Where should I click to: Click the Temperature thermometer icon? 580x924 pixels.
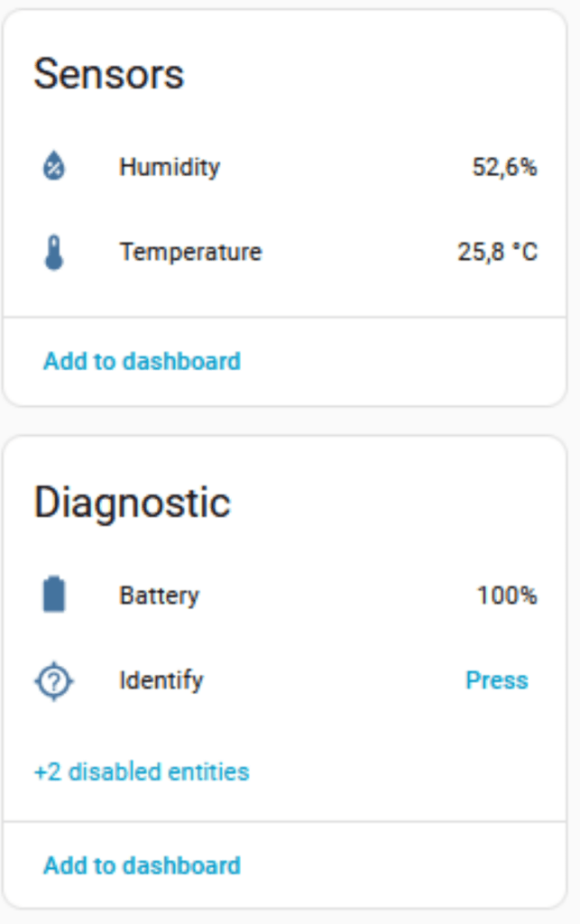(54, 252)
